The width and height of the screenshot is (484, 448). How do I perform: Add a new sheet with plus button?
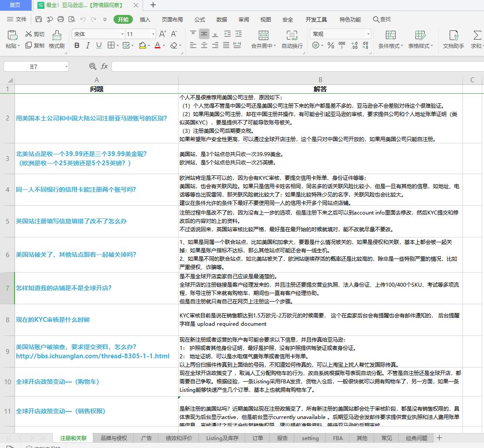click(x=440, y=438)
